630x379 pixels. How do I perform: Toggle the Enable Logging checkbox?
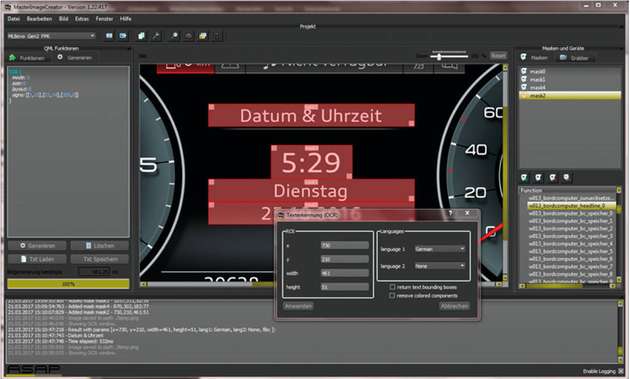(x=621, y=371)
